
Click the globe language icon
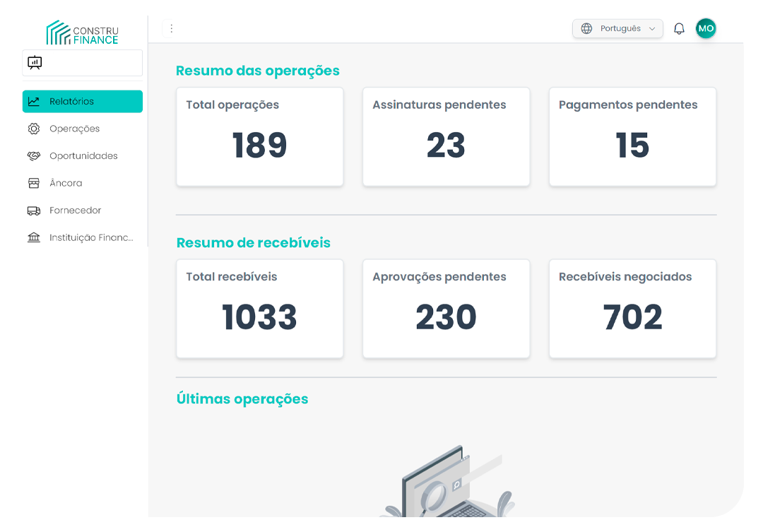pyautogui.click(x=586, y=29)
